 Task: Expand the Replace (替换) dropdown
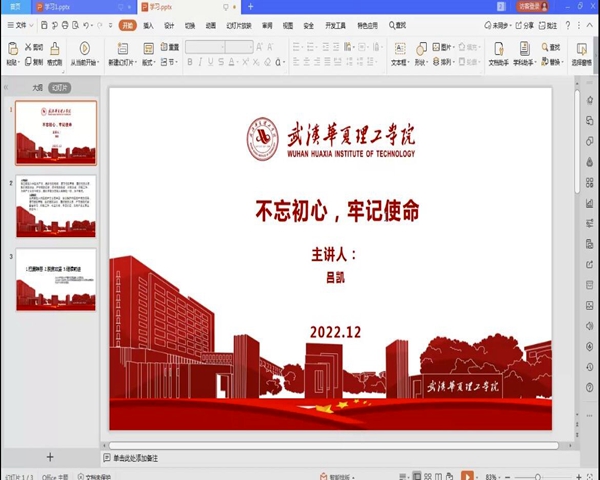click(x=553, y=62)
